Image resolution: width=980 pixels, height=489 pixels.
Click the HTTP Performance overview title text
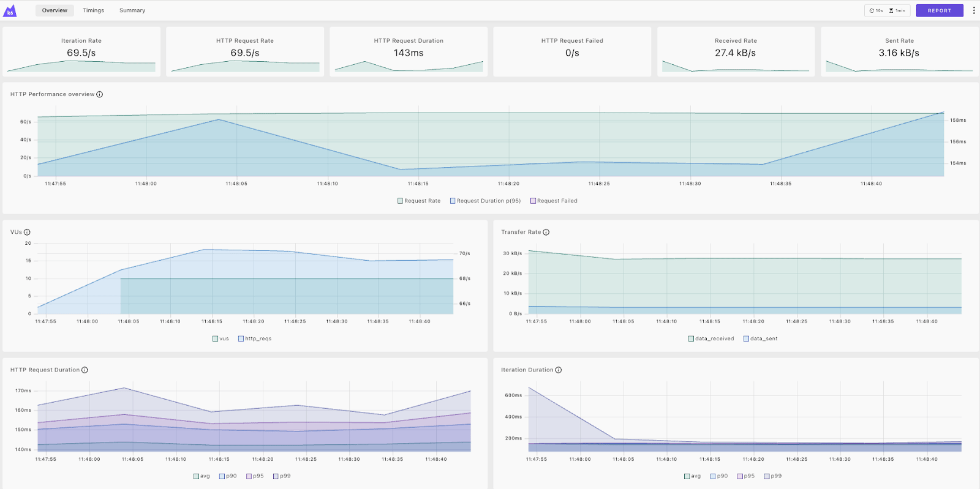coord(53,94)
